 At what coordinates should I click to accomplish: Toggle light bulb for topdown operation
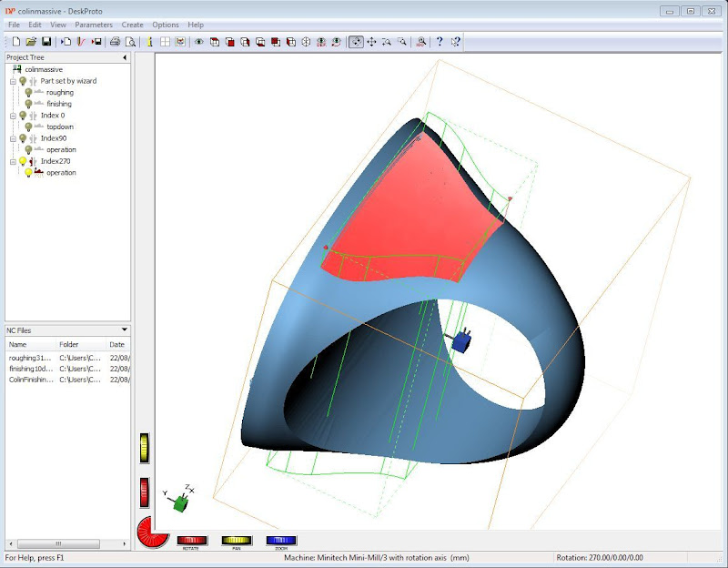[29, 127]
